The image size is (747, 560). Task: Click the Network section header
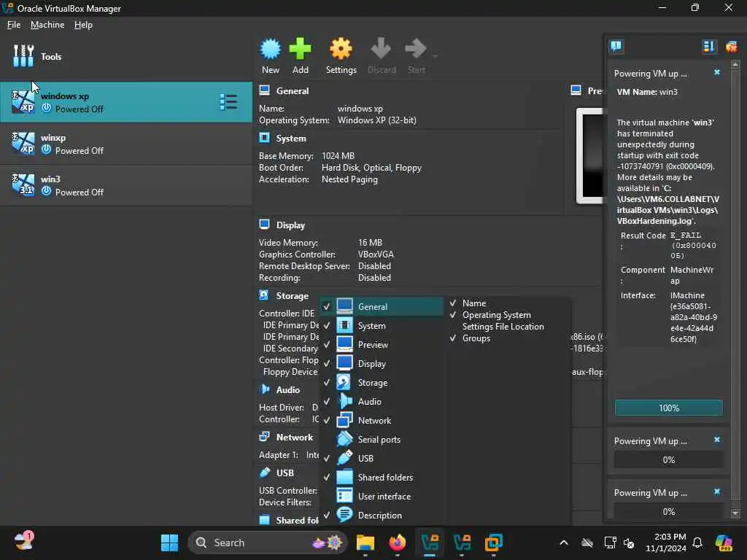point(295,437)
